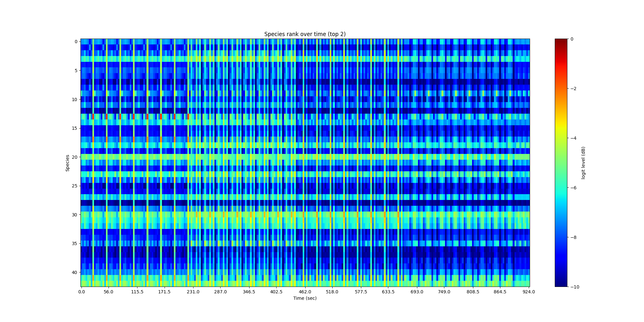Select the 693.0 tick on the time axis
Screen dimensions: 644x322
[x=417, y=292]
